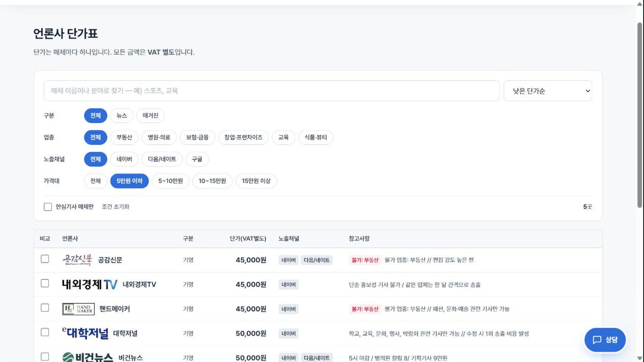Select the 5~10만원 price range
Viewport: 644px width, 362px height.
coord(171,181)
